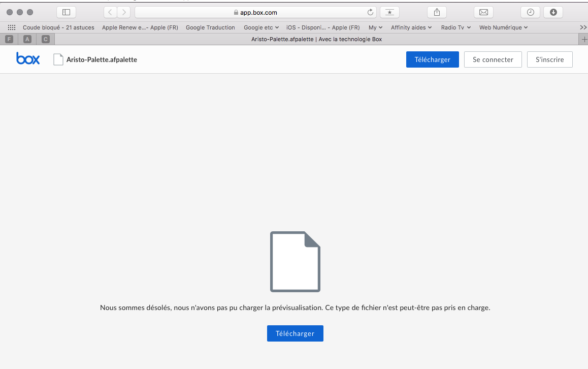Open Google Traduction bookmark

[x=210, y=27]
